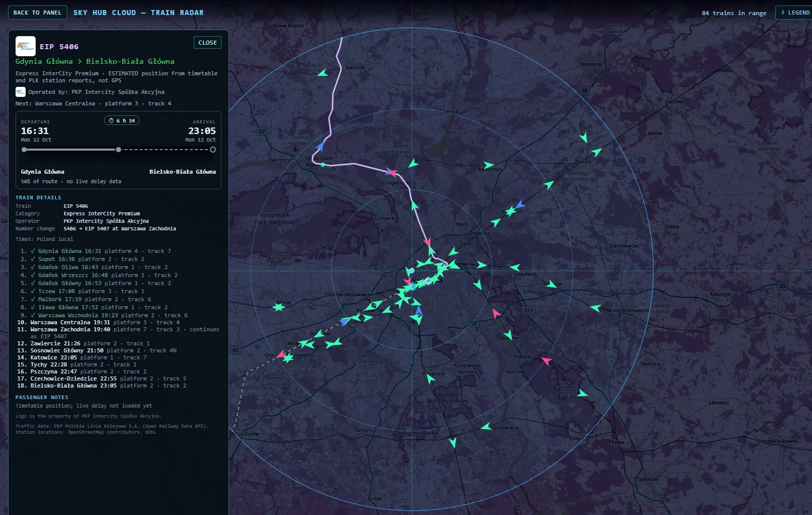Screen dimensions: 812x515
Task: Select the green train arrow near Radzymin
Action: [x=488, y=165]
